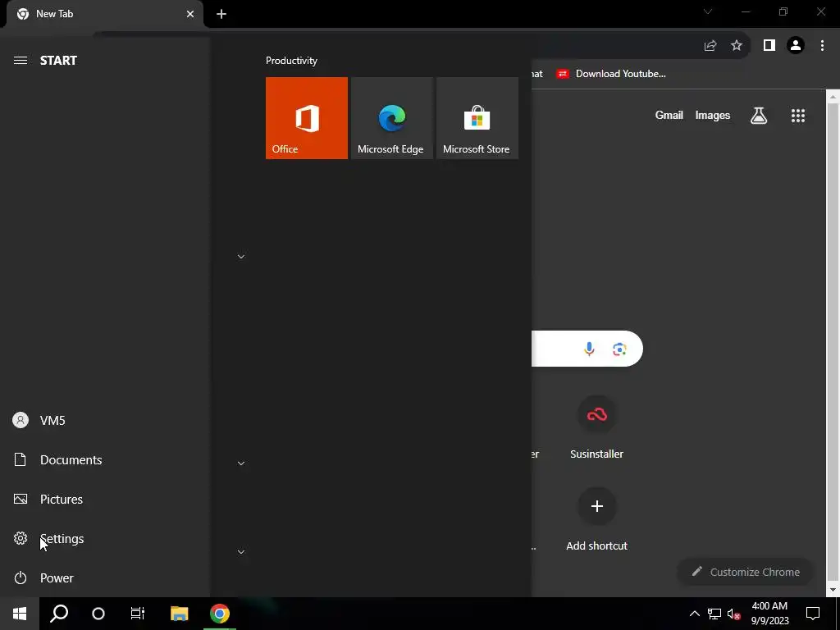Open Chrome three-dot menu
The height and width of the screenshot is (630, 840).
(822, 46)
